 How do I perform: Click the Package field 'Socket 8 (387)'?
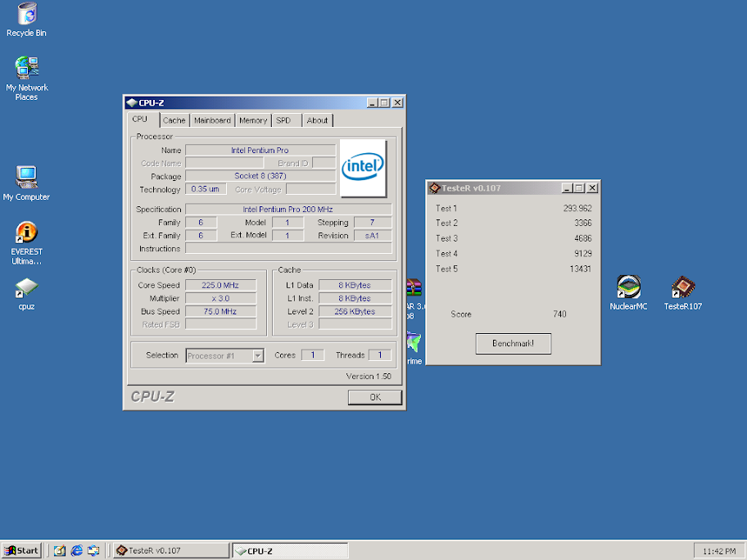[x=260, y=176]
